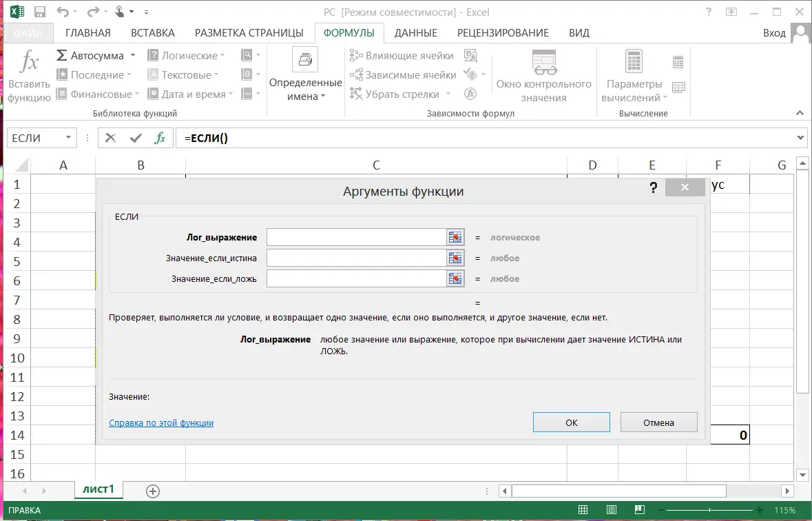Open the РЕЦЕНЗИРОВАНИЕ ribbon tab

pyautogui.click(x=501, y=32)
